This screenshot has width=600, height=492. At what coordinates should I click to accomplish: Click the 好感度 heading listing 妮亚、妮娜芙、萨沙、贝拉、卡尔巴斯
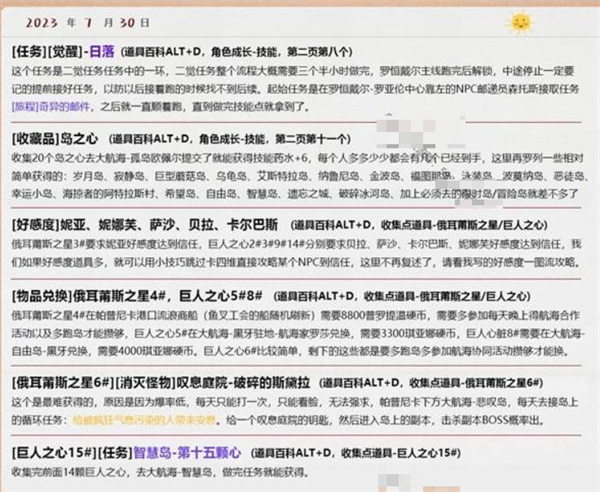point(145,225)
